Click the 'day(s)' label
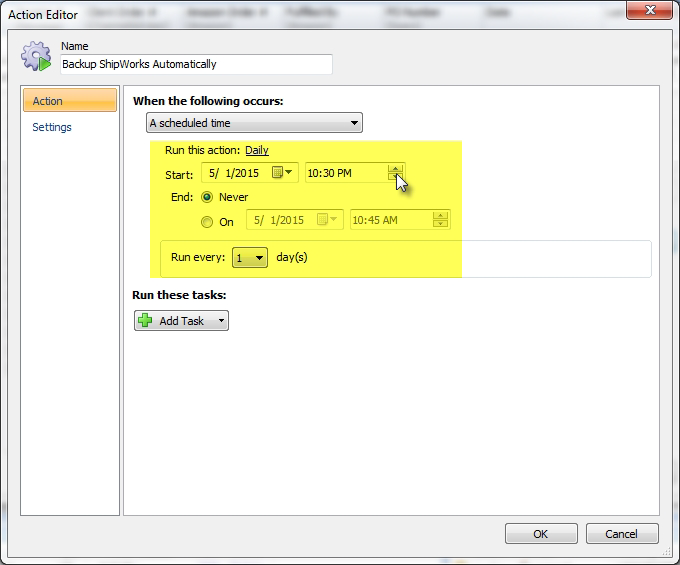The image size is (680, 565). [292, 257]
